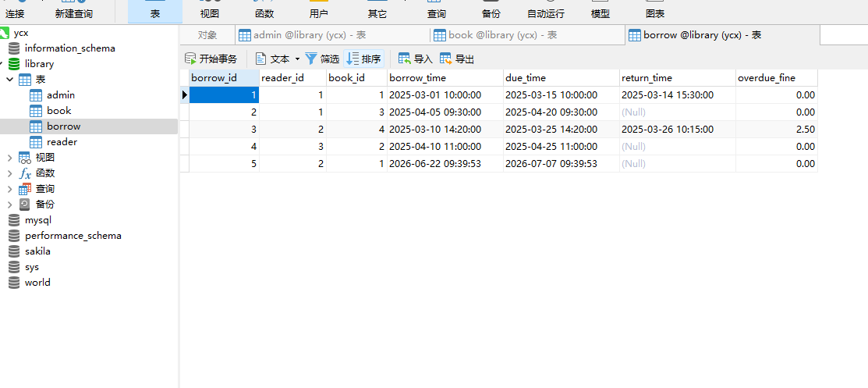Viewport: 868px width, 388px height.
Task: Select the library database node
Action: (39, 64)
